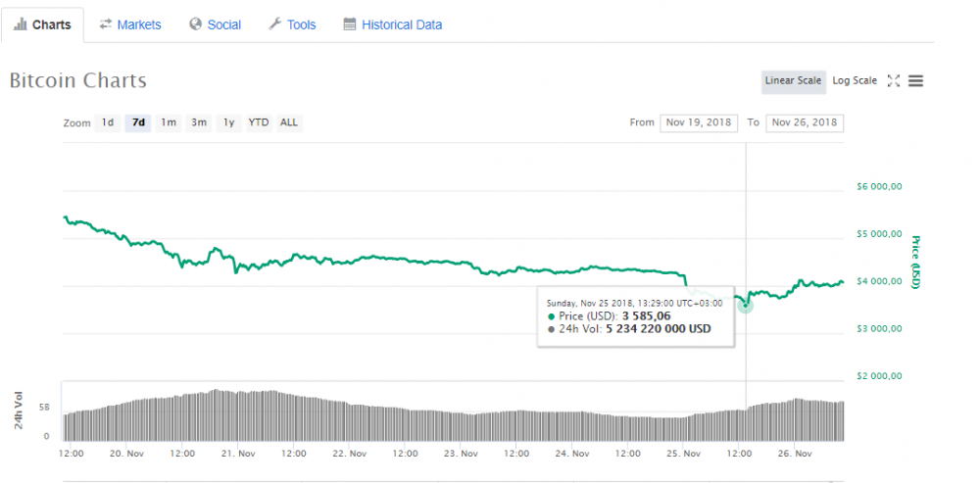Open the Tools tab
The width and height of the screenshot is (980, 483).
[292, 25]
